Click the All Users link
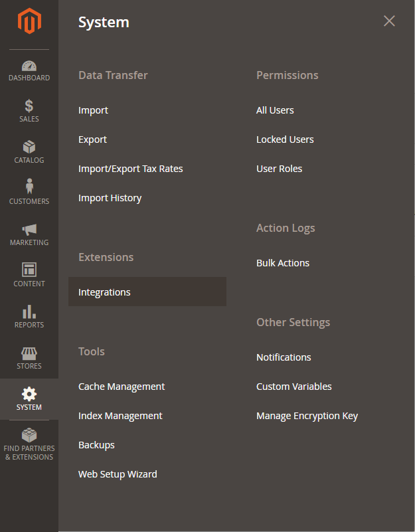The width and height of the screenshot is (415, 532). [275, 110]
